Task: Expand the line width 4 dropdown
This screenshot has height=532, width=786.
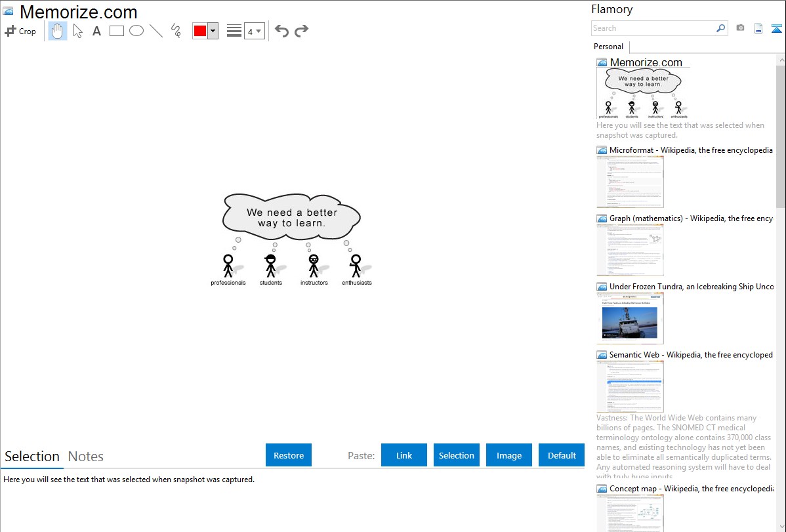Action: click(255, 31)
